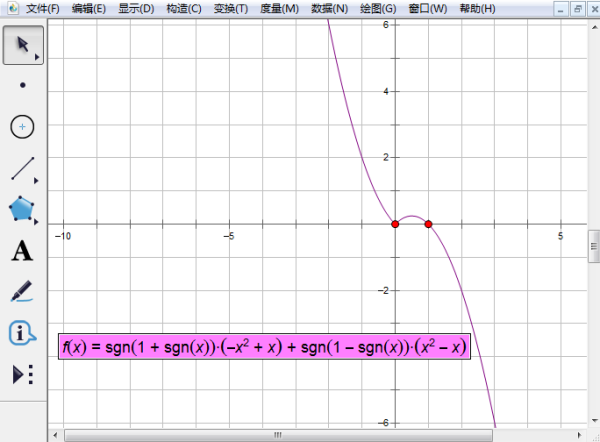Click the scroll right arrow
Viewport: 600px width, 442px height.
point(579,435)
